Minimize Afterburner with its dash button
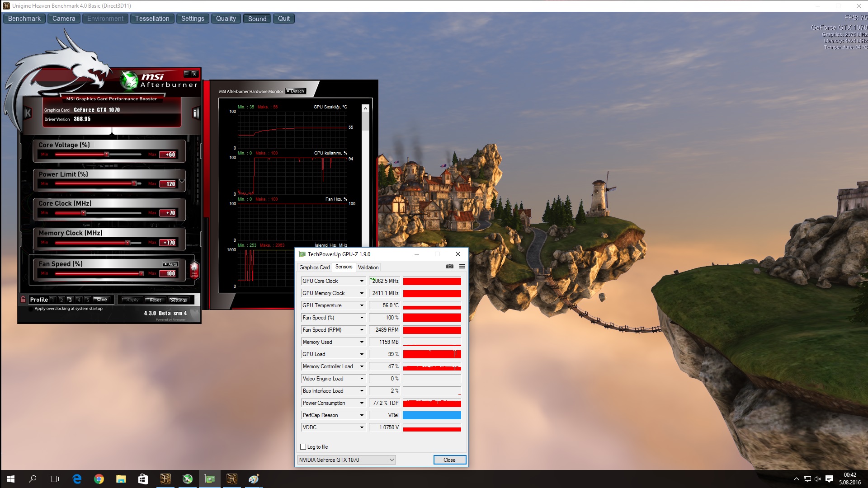Screen dimensions: 868x488 coord(187,73)
